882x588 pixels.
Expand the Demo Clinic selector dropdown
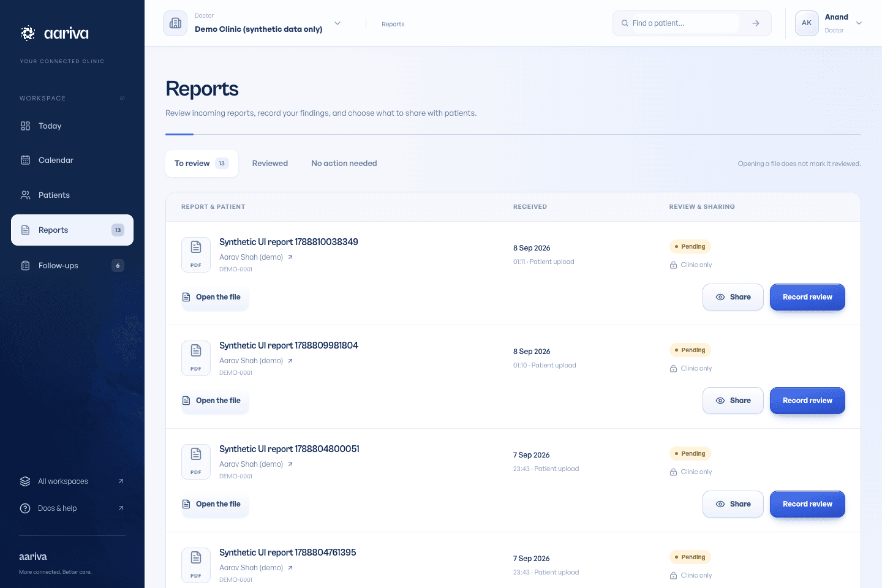337,23
